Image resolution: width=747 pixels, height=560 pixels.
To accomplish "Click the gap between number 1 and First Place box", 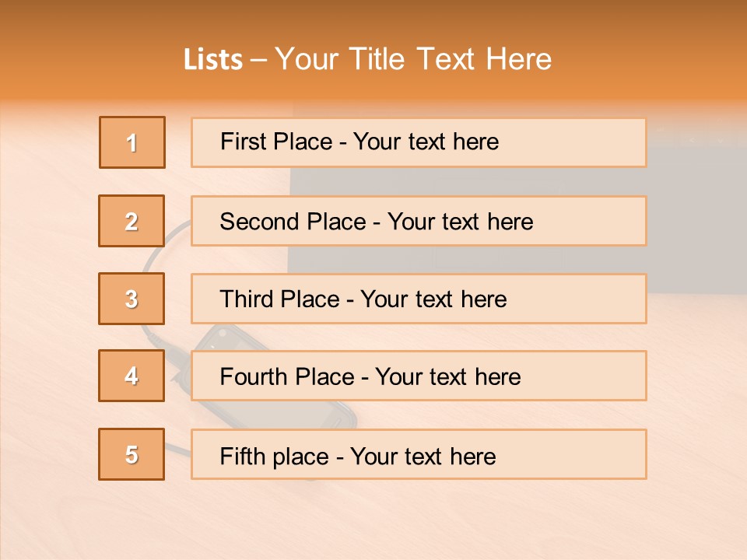I will pyautogui.click(x=178, y=142).
